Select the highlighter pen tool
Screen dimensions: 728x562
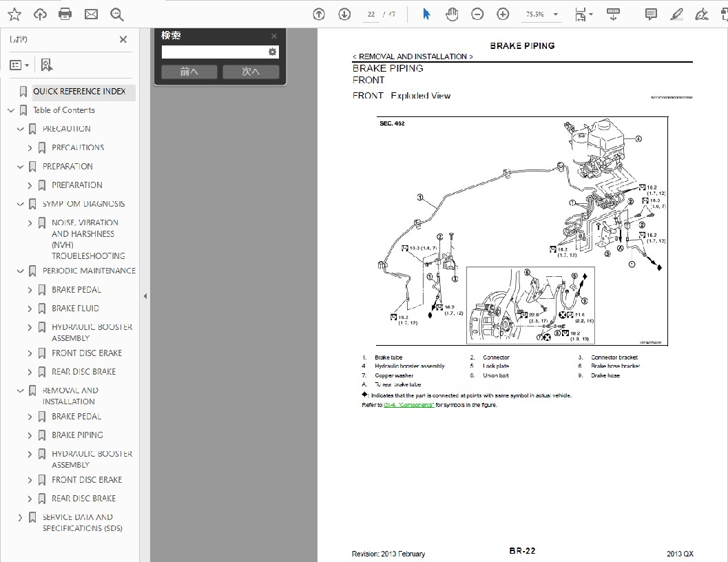pyautogui.click(x=676, y=14)
